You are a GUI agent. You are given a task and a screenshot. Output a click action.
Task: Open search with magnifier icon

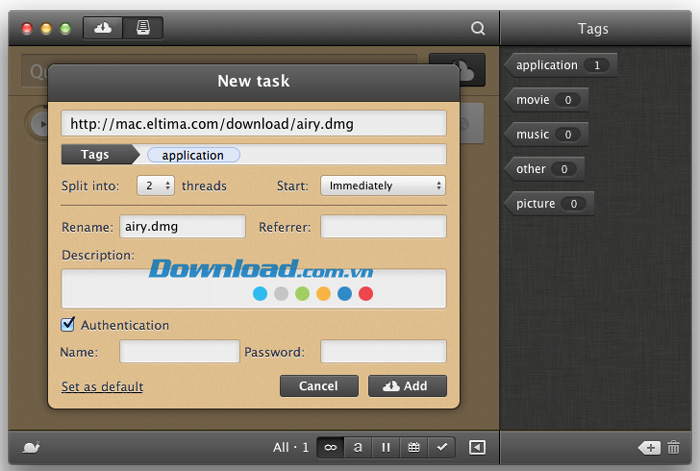coord(478,28)
